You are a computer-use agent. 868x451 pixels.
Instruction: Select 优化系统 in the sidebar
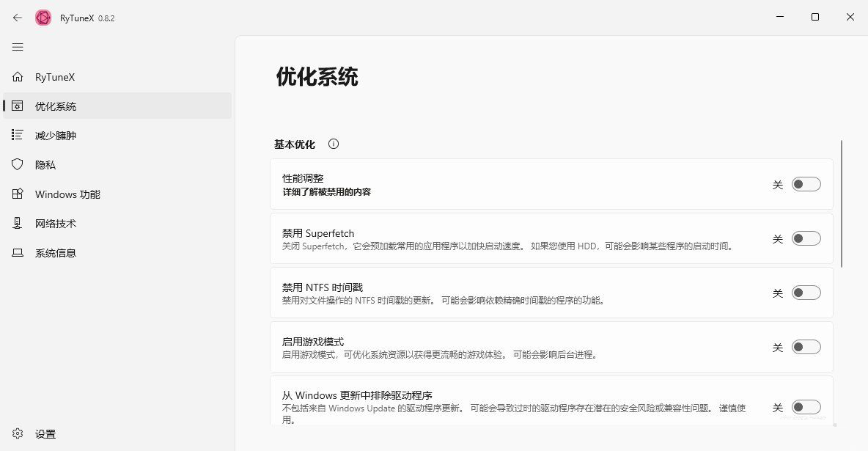pyautogui.click(x=117, y=106)
